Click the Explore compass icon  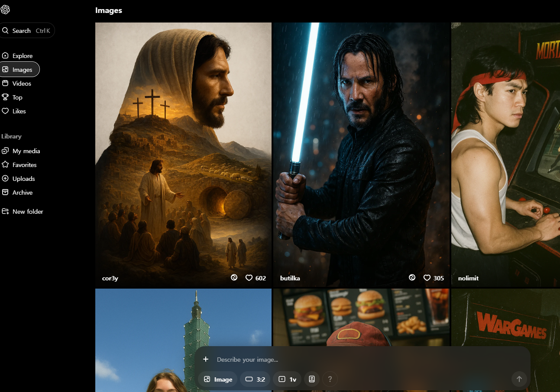[5, 56]
